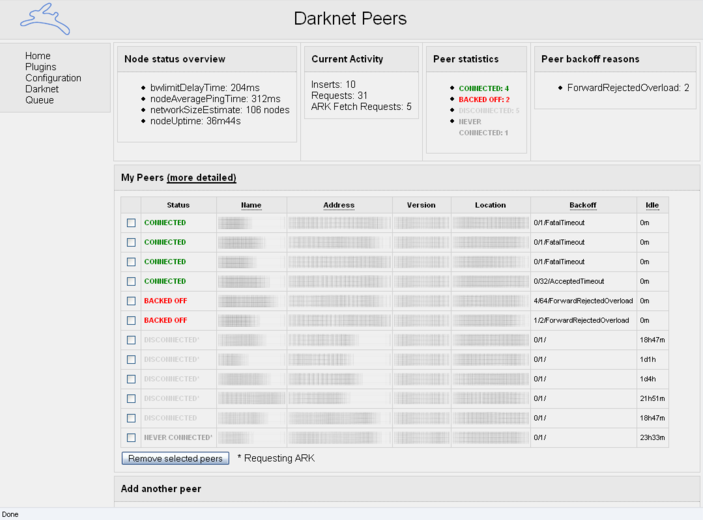Screen dimensions: 703x520
Task: Click the 'more detailed' peers link
Action: [x=201, y=178]
